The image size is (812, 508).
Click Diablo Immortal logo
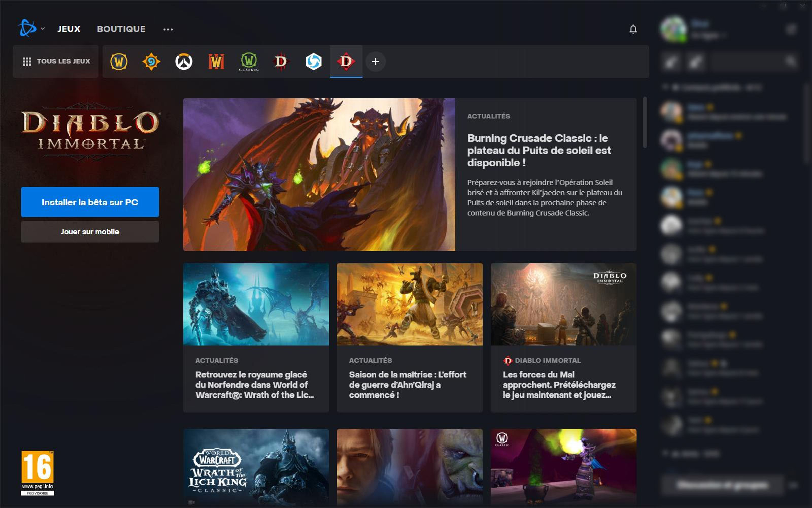click(x=90, y=131)
